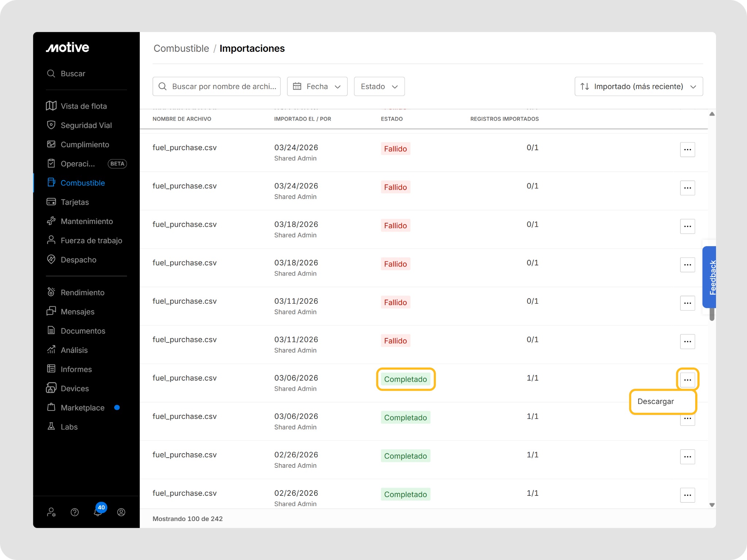Click the Motive logo
This screenshot has height=560, width=747.
coord(67,47)
